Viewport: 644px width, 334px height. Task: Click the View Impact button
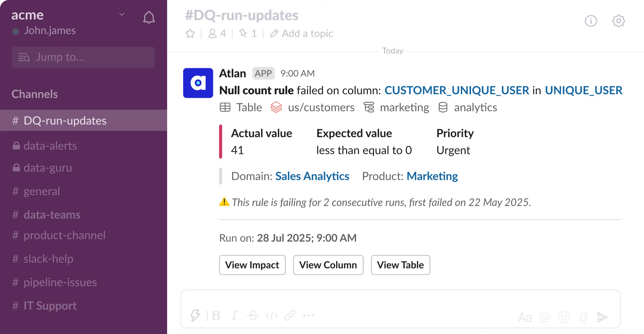tap(252, 265)
